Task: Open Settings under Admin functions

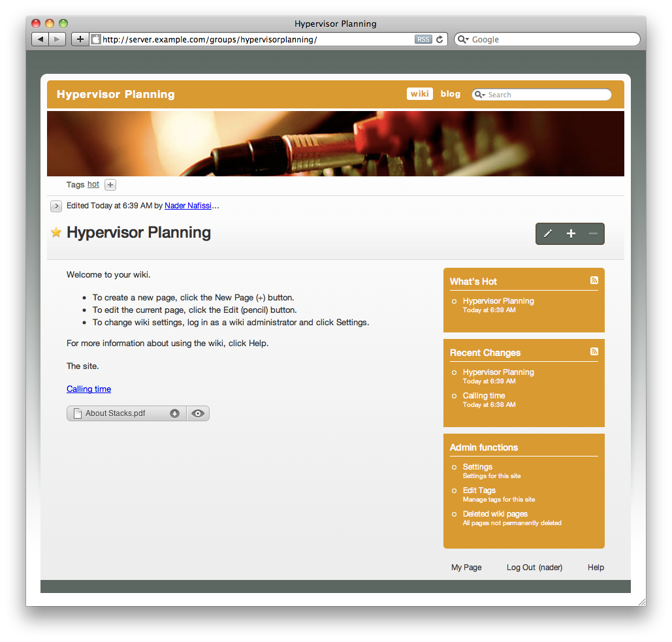Action: pyautogui.click(x=477, y=467)
